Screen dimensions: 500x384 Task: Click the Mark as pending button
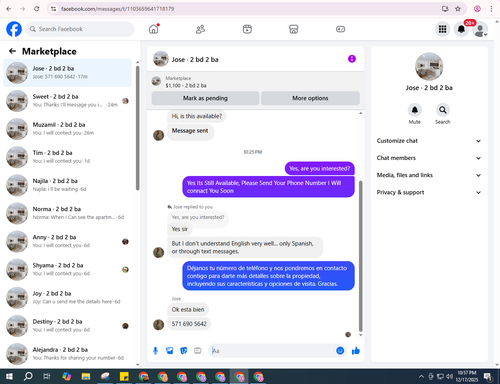pos(205,98)
